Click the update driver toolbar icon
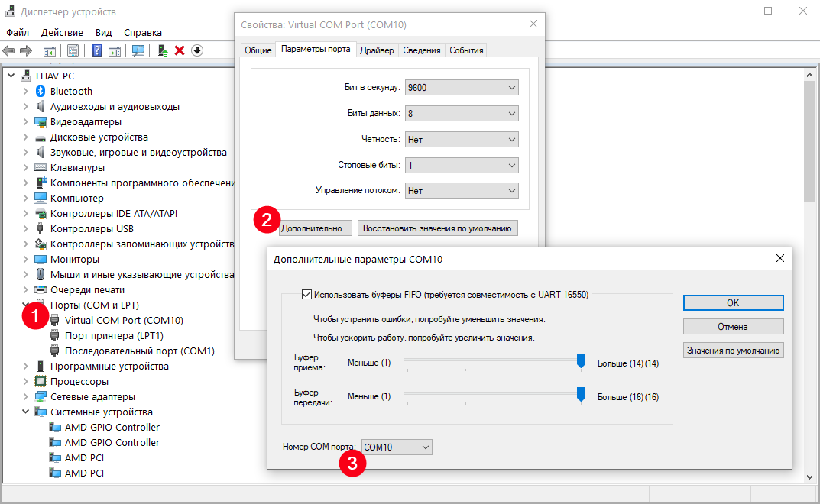The width and height of the screenshot is (820, 504). coord(162,50)
